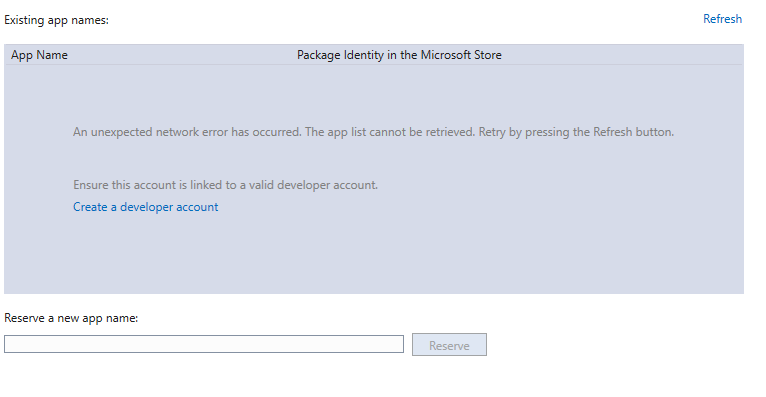Image resolution: width=766 pixels, height=397 pixels.
Task: Click the 'Ensure this account is linked' text
Action: click(x=225, y=185)
